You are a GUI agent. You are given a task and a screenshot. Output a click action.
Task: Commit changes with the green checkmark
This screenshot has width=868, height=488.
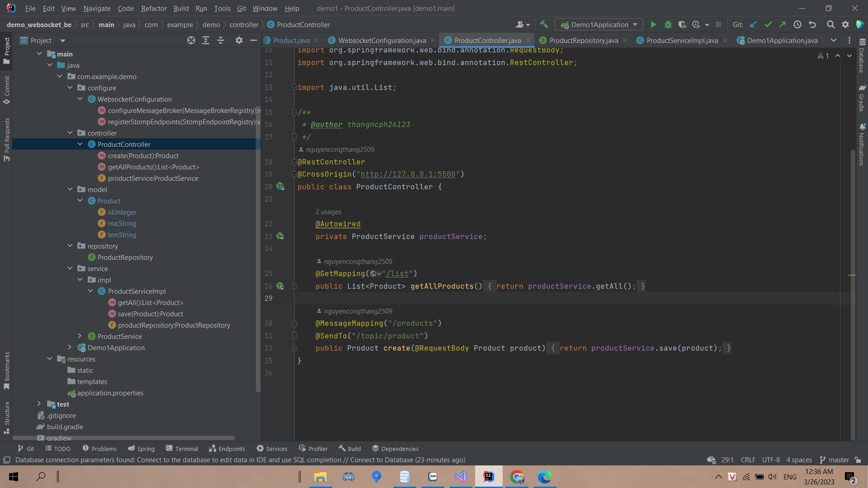768,25
